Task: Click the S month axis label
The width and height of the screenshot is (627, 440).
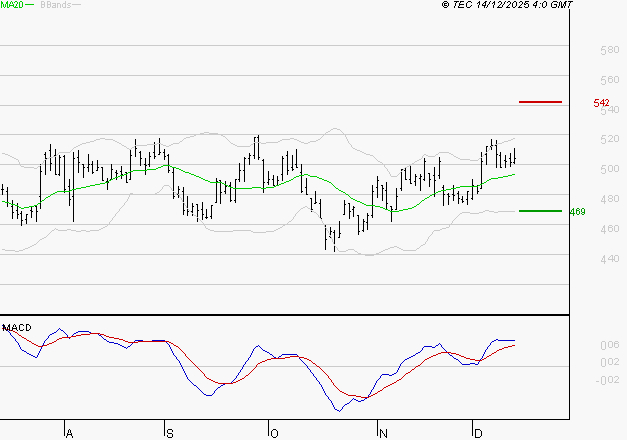Action: coord(170,434)
